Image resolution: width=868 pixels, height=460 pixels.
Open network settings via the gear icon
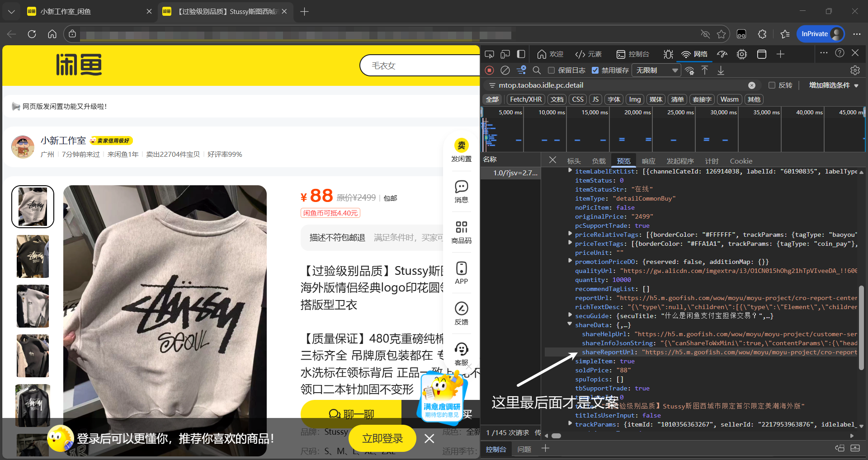click(x=854, y=70)
